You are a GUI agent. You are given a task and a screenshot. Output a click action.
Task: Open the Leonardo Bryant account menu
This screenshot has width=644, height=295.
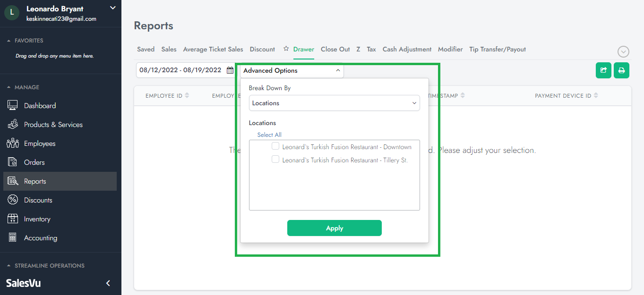tap(112, 8)
